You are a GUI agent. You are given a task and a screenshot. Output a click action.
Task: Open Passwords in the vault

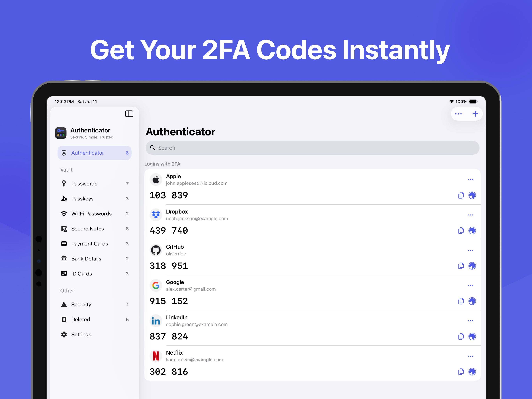(x=94, y=184)
